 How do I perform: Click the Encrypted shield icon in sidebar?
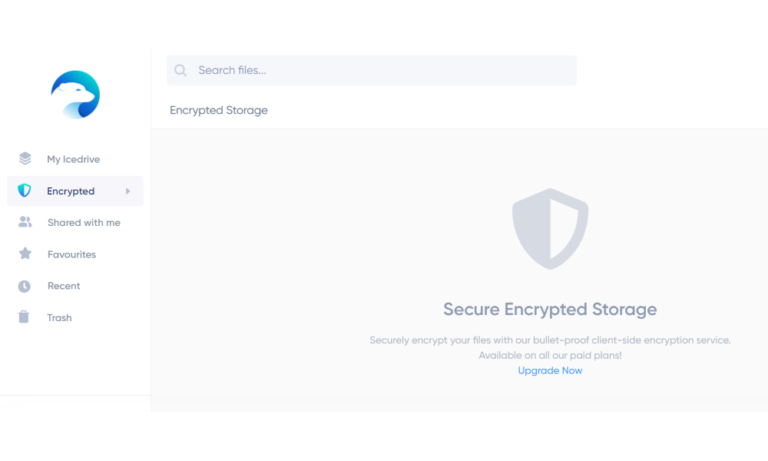[x=24, y=191]
